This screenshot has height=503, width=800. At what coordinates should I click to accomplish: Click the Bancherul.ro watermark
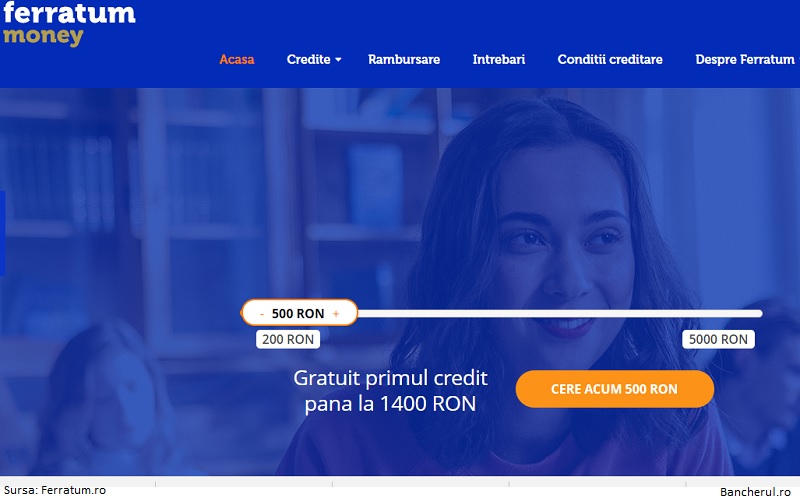755,492
